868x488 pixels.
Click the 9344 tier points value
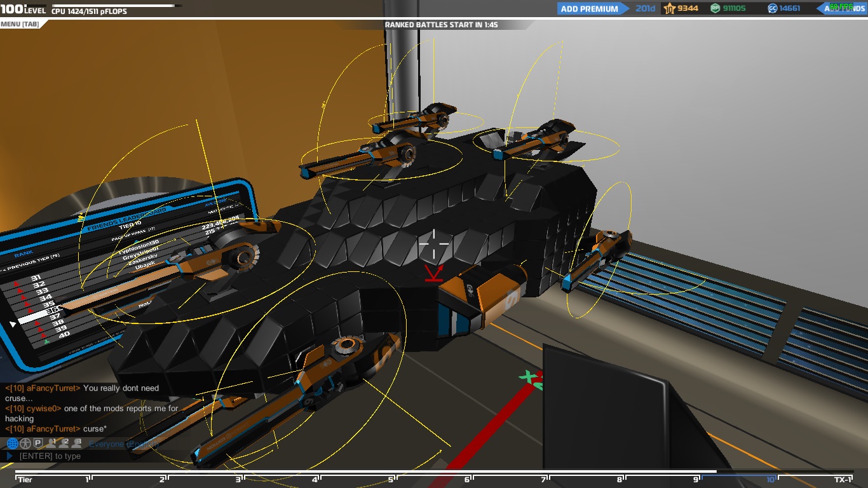[x=688, y=8]
